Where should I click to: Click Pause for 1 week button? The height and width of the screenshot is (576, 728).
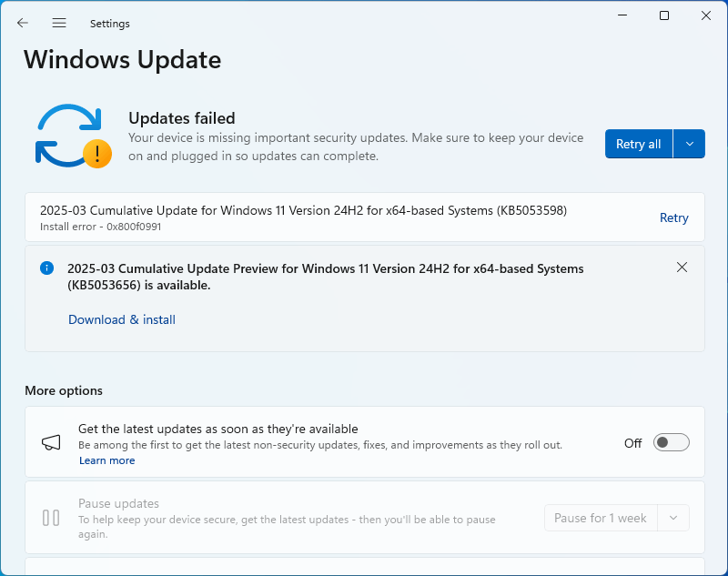coord(601,518)
